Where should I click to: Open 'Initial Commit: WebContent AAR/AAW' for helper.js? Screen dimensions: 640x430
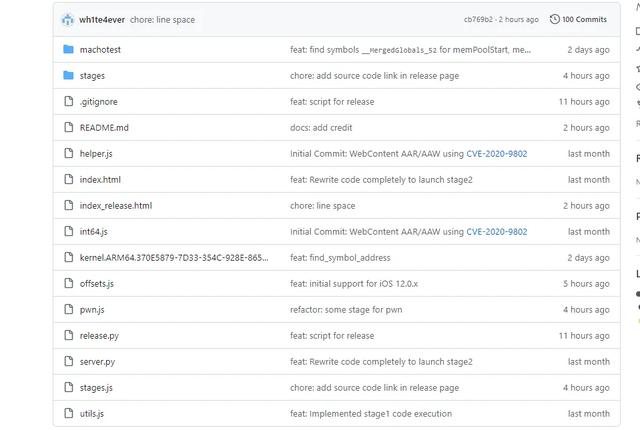(377, 154)
